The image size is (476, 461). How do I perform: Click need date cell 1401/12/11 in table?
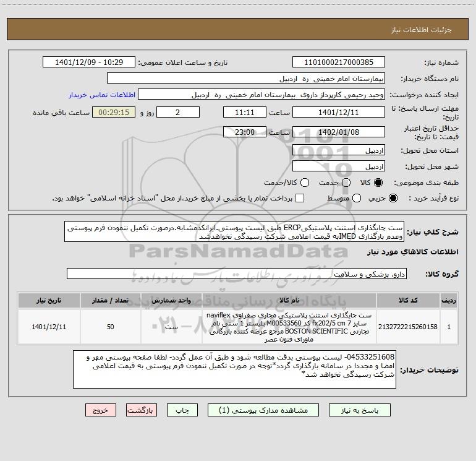(49, 327)
